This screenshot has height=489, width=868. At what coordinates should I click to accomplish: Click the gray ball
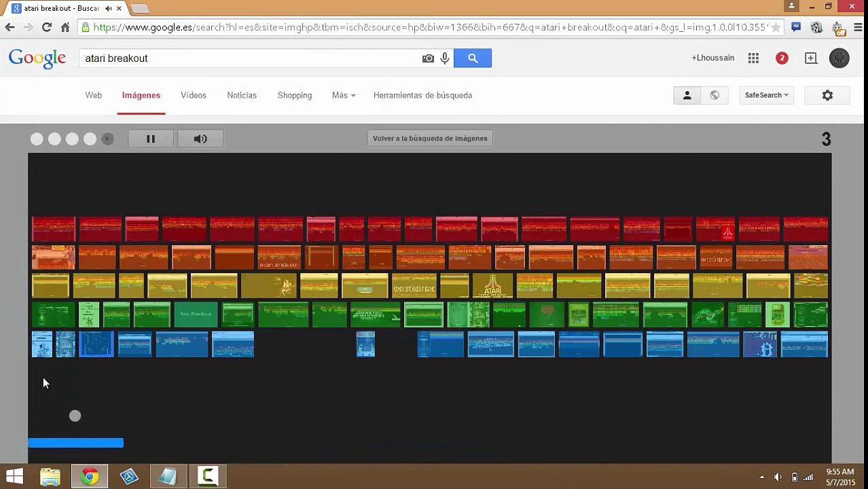(x=75, y=416)
